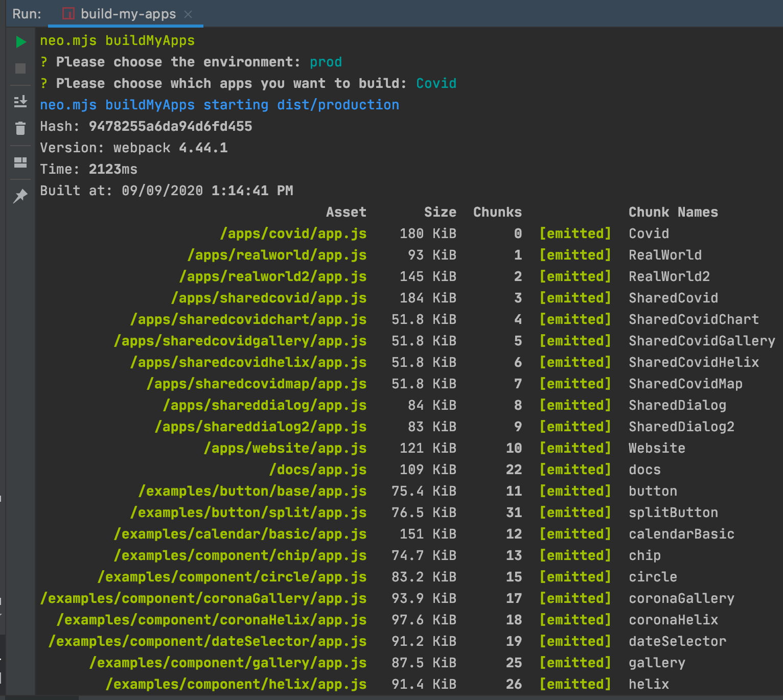Click the neo.mjs buildMyApps command line
Image resolution: width=783 pixels, height=700 pixels.
pos(118,40)
